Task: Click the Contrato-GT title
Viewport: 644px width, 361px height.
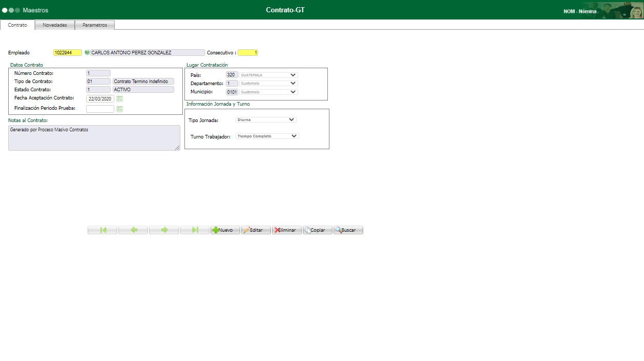Action: (x=285, y=10)
